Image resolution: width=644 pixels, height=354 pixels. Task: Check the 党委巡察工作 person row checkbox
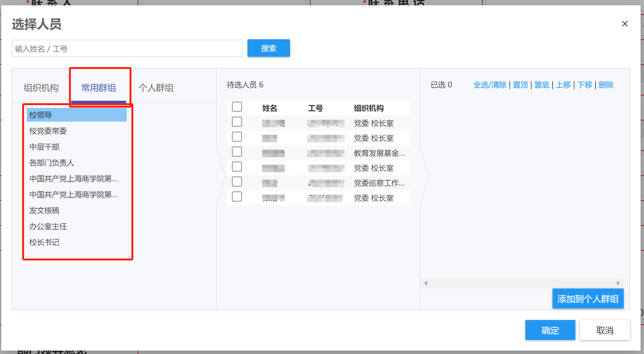[237, 182]
